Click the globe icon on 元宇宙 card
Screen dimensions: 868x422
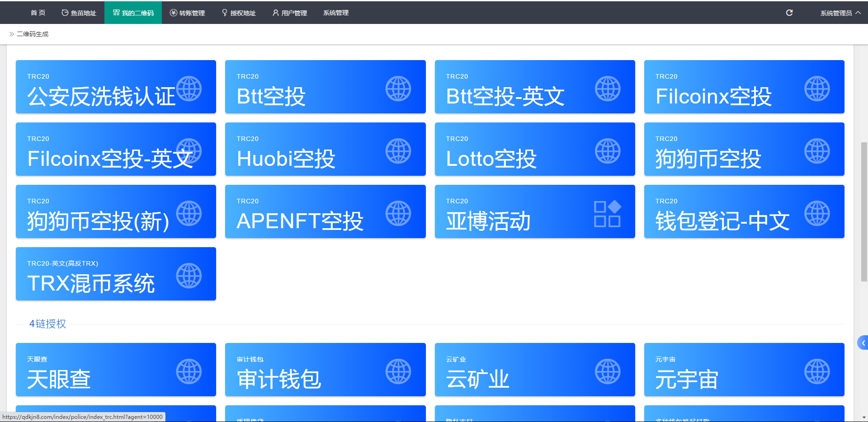817,371
